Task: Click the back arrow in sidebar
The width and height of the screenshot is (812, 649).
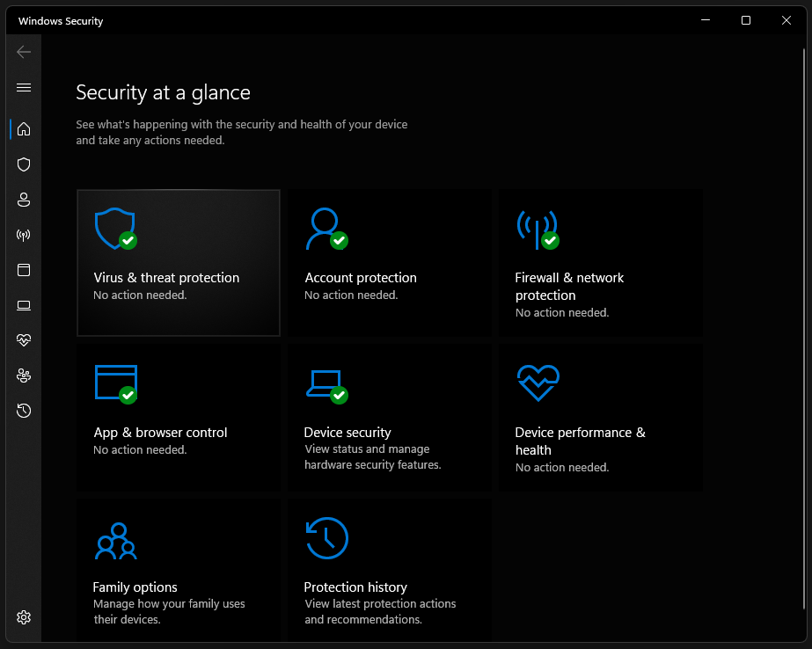Action: point(24,52)
